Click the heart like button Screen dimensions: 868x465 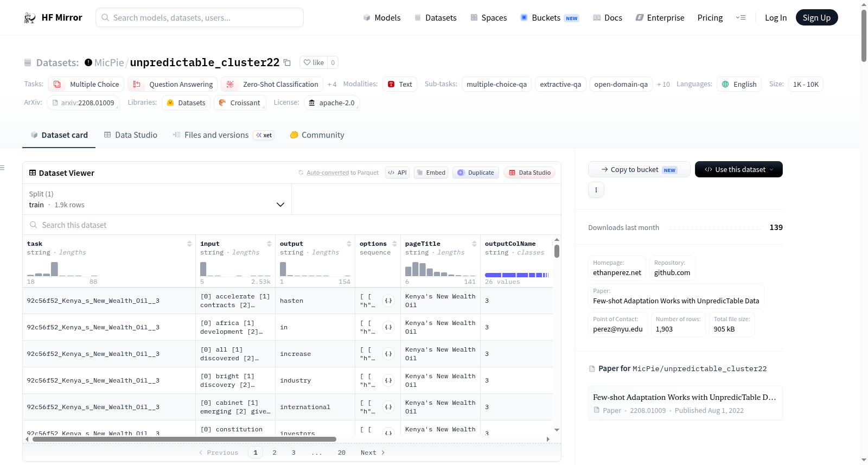(x=314, y=62)
